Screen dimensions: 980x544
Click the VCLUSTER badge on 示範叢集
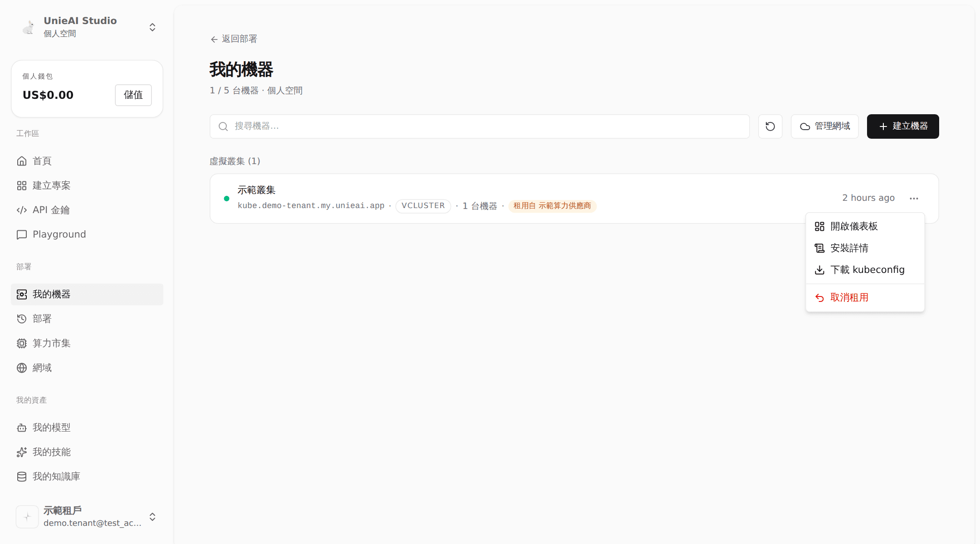pyautogui.click(x=423, y=206)
